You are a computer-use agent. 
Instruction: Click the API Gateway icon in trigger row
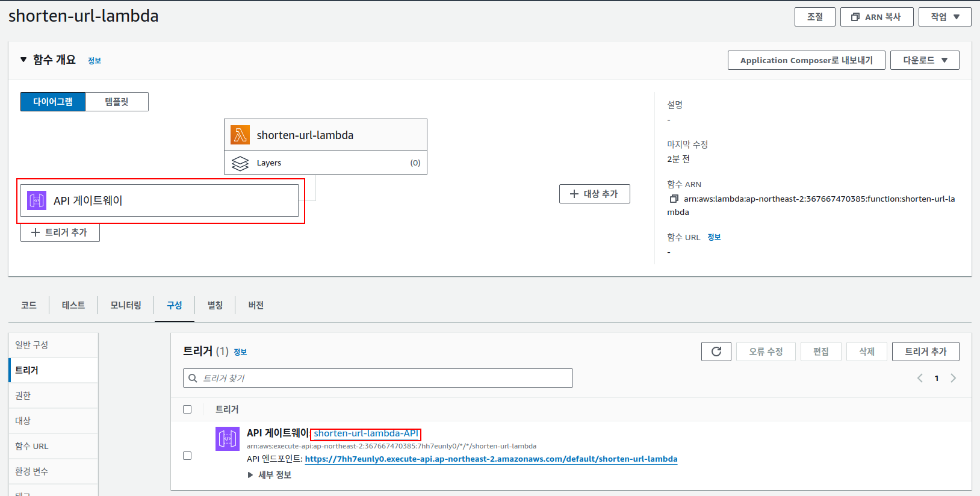[228, 439]
